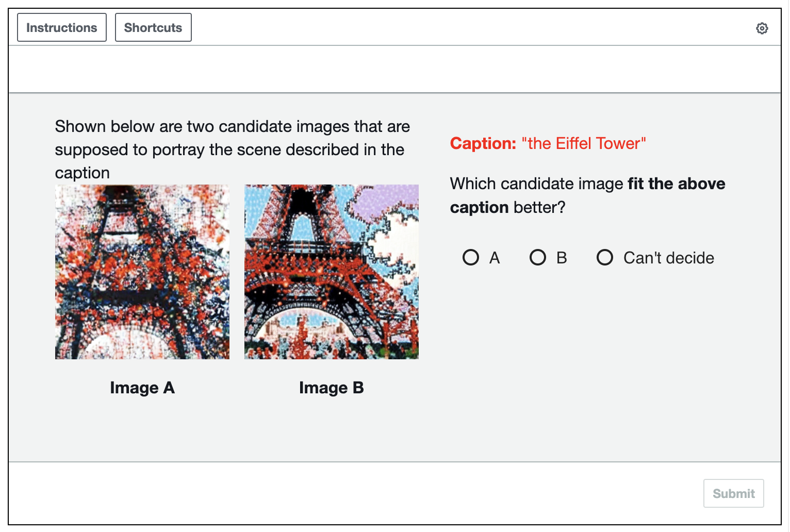Click the 'Can't decide' option label
The height and width of the screenshot is (532, 790).
tap(668, 258)
